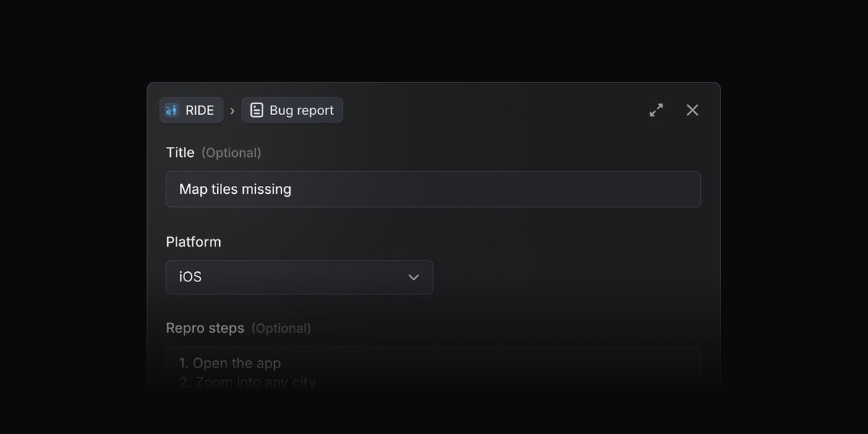Click the Optional tag beside Repro steps
The height and width of the screenshot is (434, 868).
281,328
